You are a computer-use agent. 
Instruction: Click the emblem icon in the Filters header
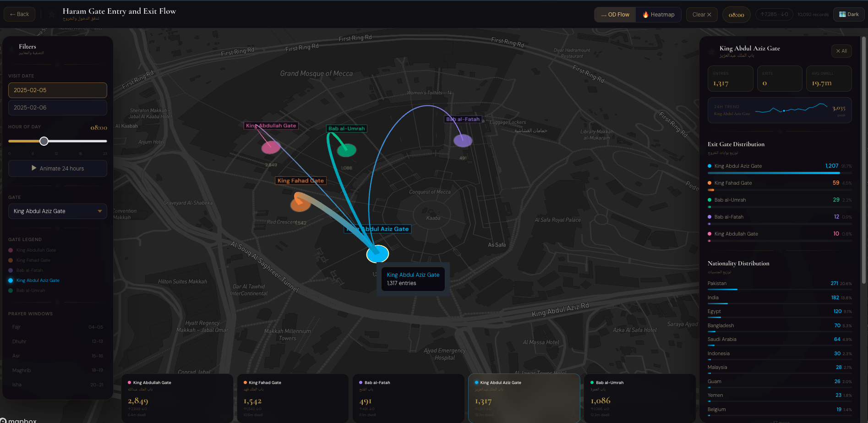pyautogui.click(x=11, y=49)
